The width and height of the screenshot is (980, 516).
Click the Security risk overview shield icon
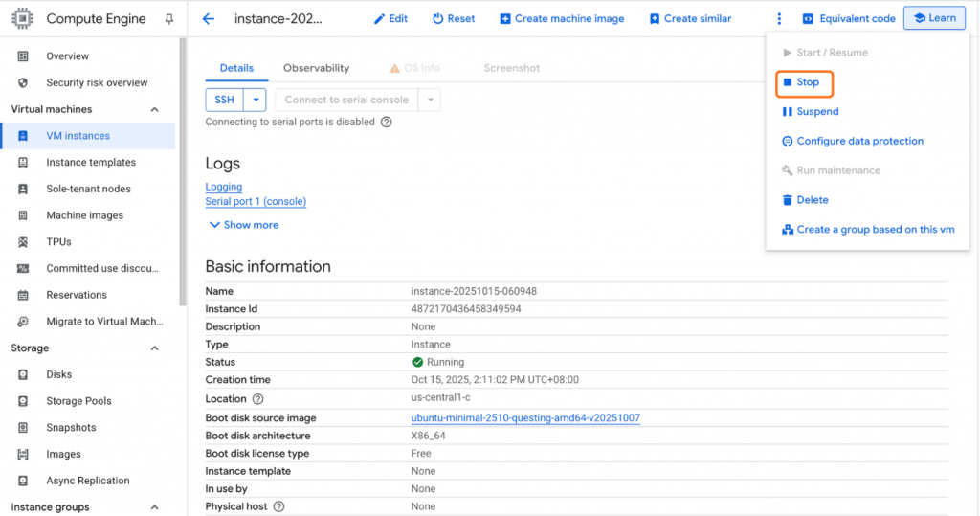click(x=23, y=82)
